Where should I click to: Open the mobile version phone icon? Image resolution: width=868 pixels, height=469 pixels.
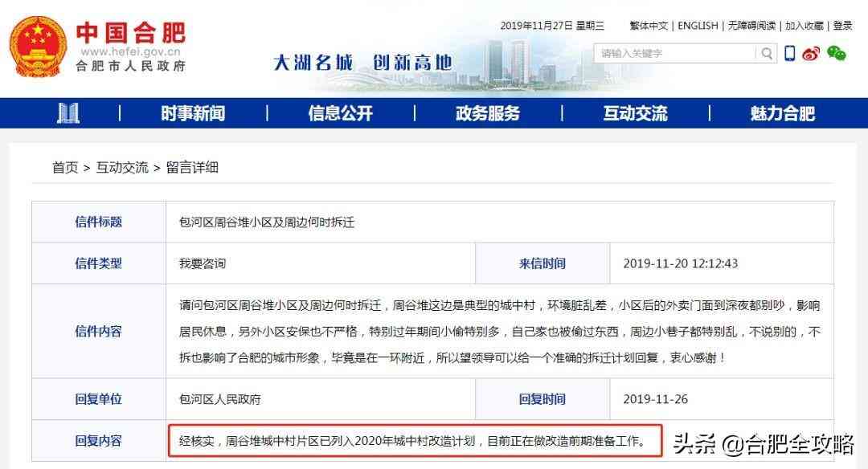point(790,53)
